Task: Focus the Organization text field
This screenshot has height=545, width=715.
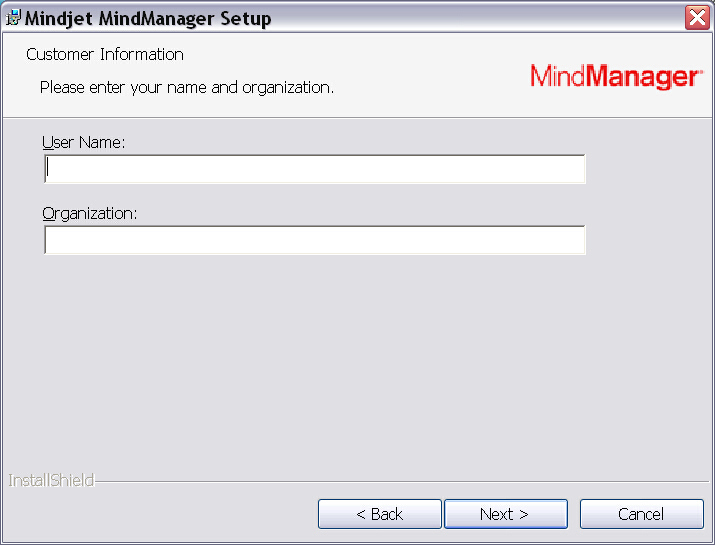Action: 315,240
